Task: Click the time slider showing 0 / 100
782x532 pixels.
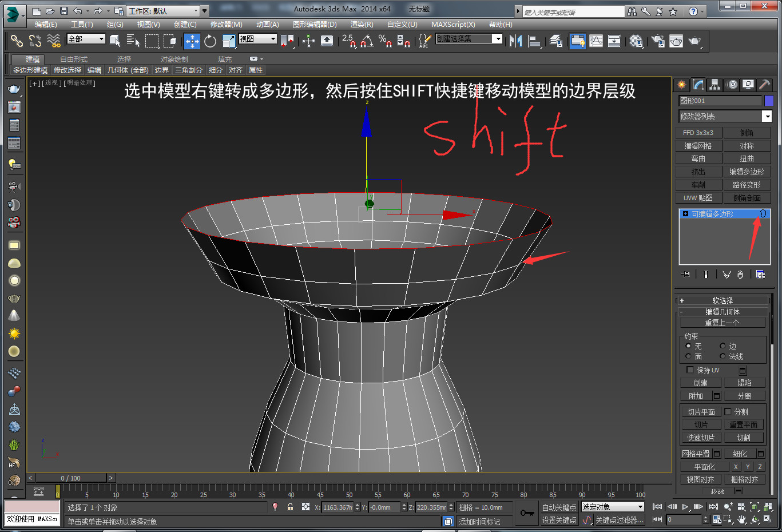Action: 70,478
